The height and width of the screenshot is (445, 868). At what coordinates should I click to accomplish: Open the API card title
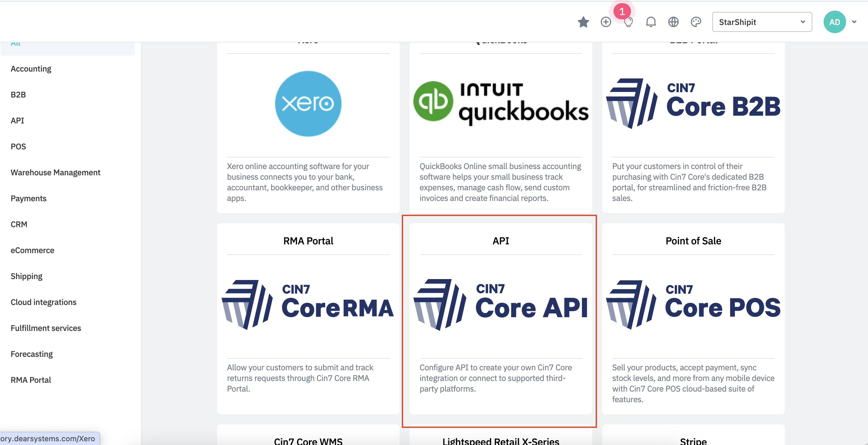click(x=501, y=241)
